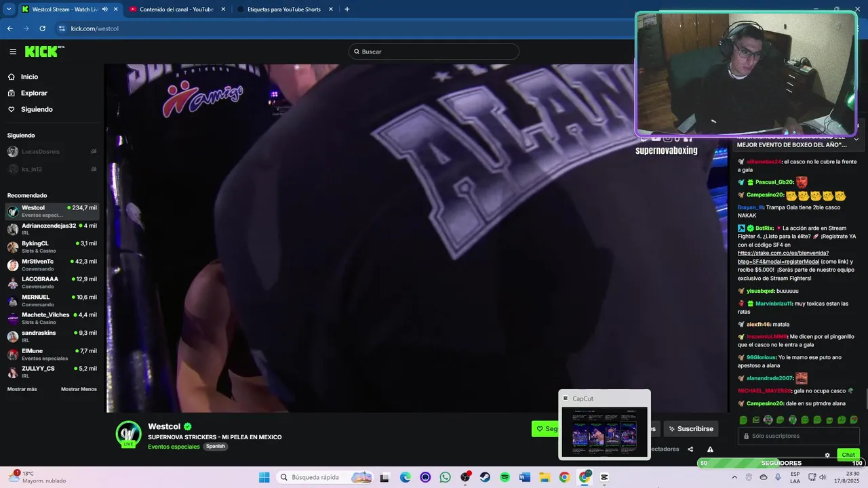The height and width of the screenshot is (488, 868).
Task: Open Steam from the taskbar
Action: [485, 477]
